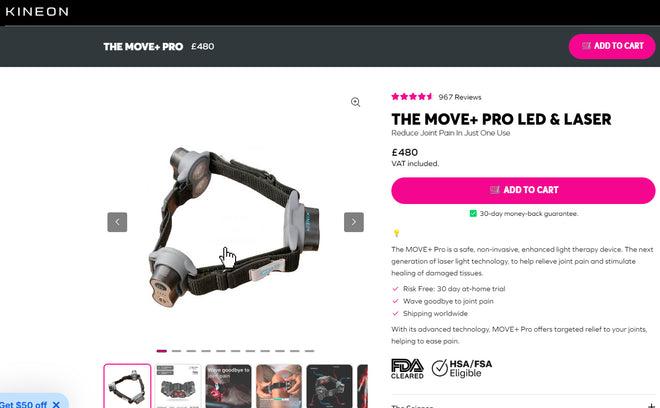Jump to the last carousel indicator dash

[x=309, y=351]
